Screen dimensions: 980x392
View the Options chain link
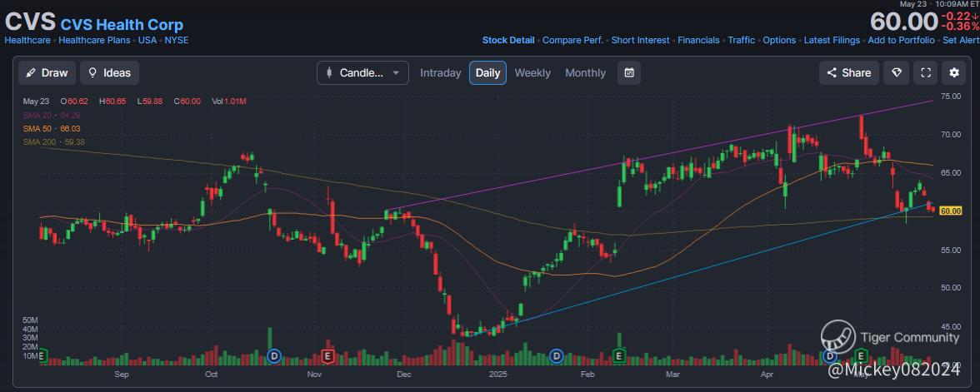tap(779, 40)
